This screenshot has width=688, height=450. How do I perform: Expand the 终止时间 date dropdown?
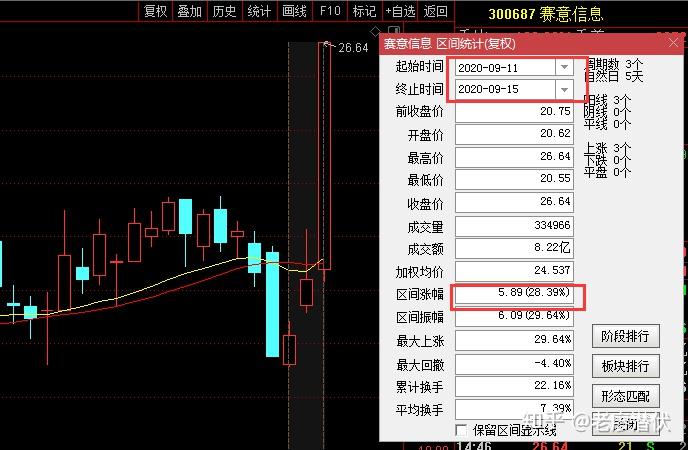point(564,89)
